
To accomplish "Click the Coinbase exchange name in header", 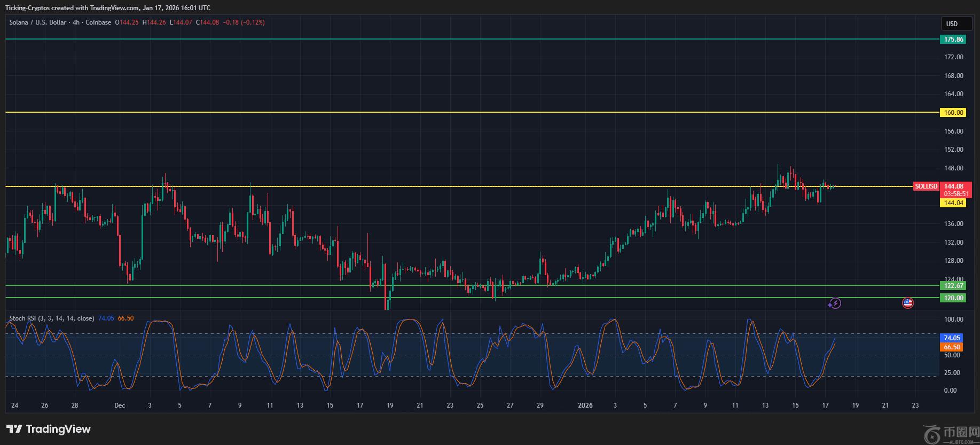I will [x=98, y=22].
